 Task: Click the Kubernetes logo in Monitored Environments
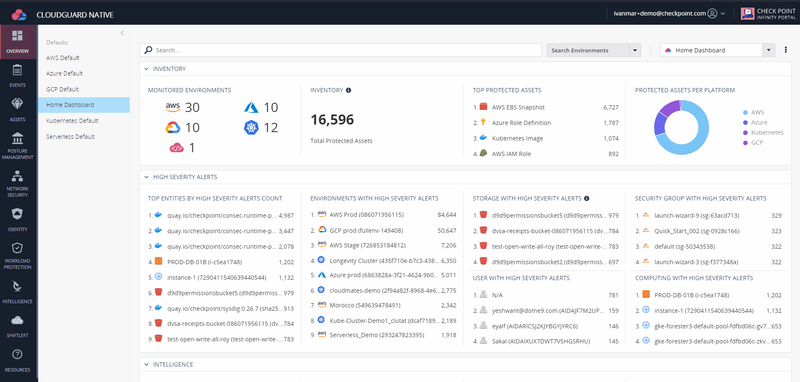[252, 128]
